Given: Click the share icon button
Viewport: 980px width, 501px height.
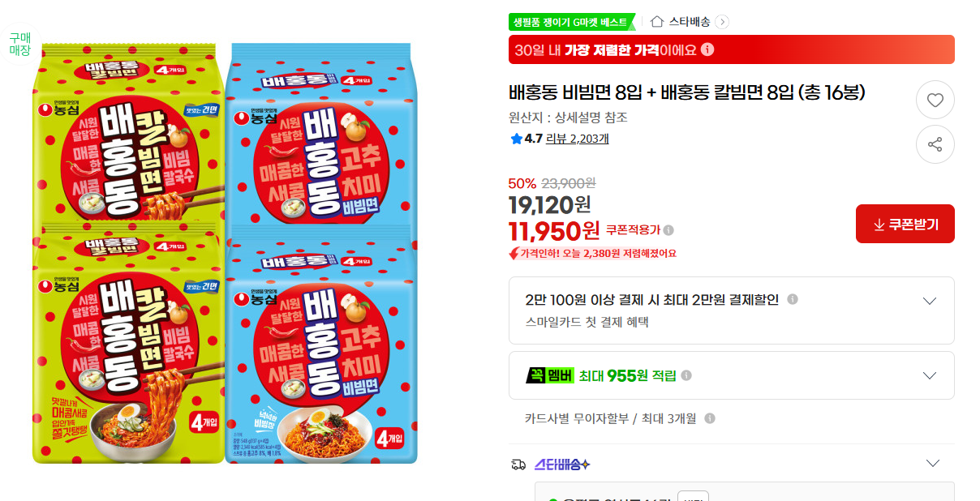Looking at the screenshot, I should (935, 144).
